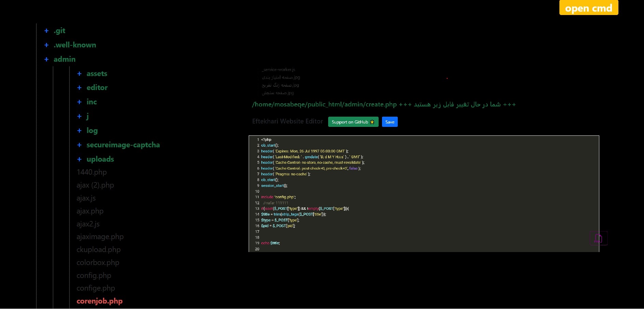Expand the .well-known folder
Viewport: 644px width, 309px height.
point(46,45)
